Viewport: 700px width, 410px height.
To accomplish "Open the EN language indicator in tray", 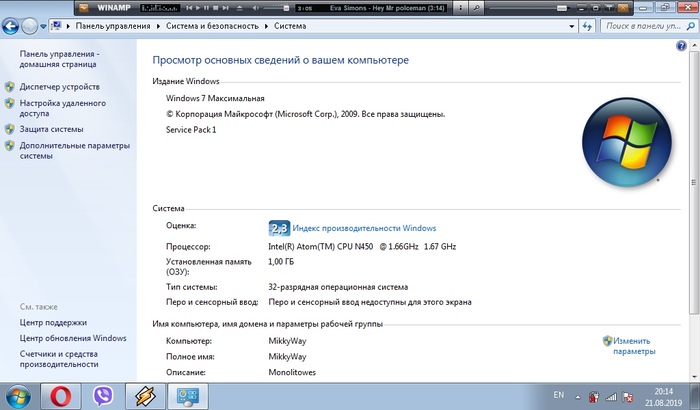I will click(x=558, y=395).
